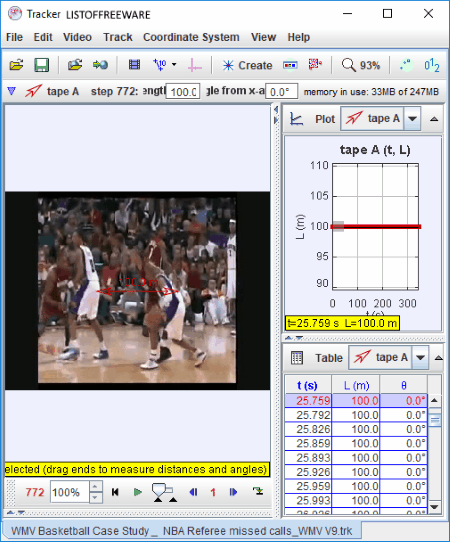Toggle track labels 012 icon
The image size is (450, 542).
coord(432,65)
